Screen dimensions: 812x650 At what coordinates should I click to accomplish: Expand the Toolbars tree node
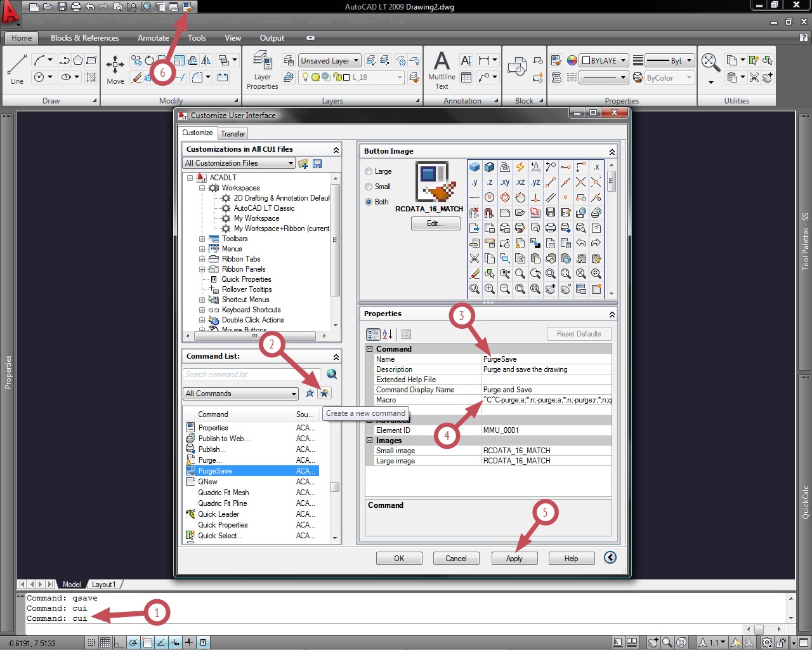(x=202, y=239)
